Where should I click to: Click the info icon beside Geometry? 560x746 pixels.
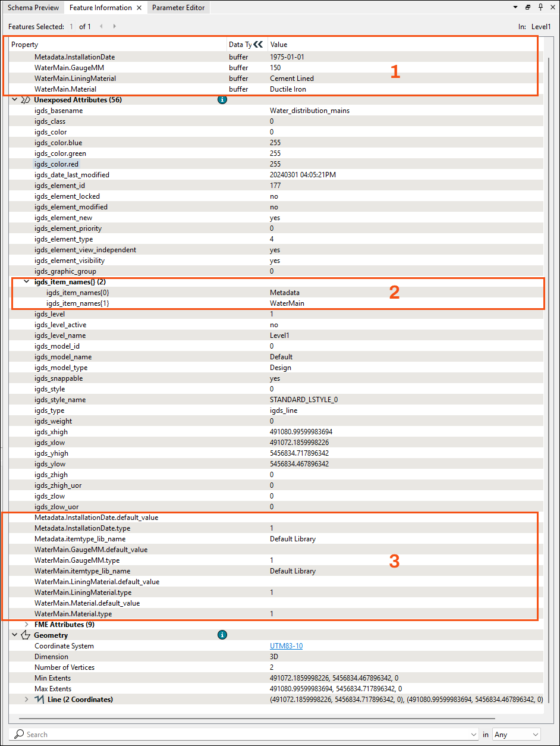(222, 635)
